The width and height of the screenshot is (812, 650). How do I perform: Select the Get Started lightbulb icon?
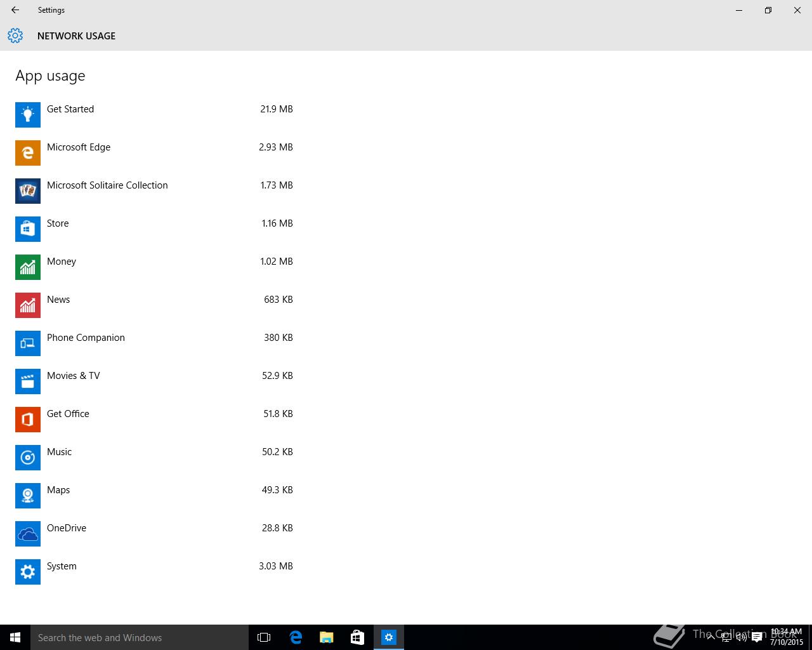click(x=28, y=115)
